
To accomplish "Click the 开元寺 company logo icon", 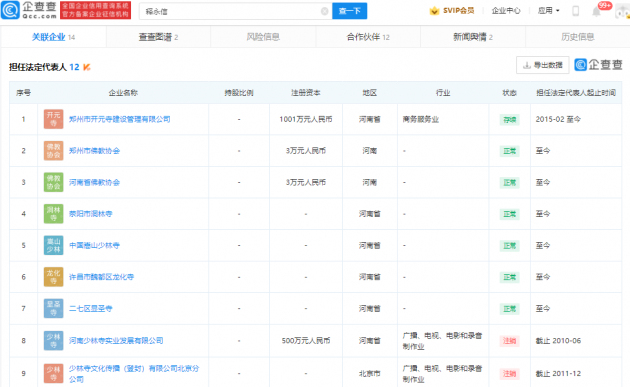I will pyautogui.click(x=53, y=119).
